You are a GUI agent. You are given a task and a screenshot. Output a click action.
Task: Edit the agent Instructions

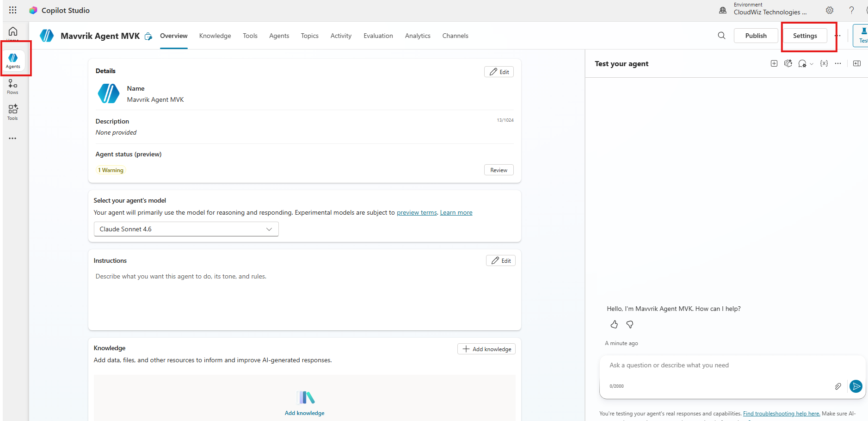pos(501,260)
